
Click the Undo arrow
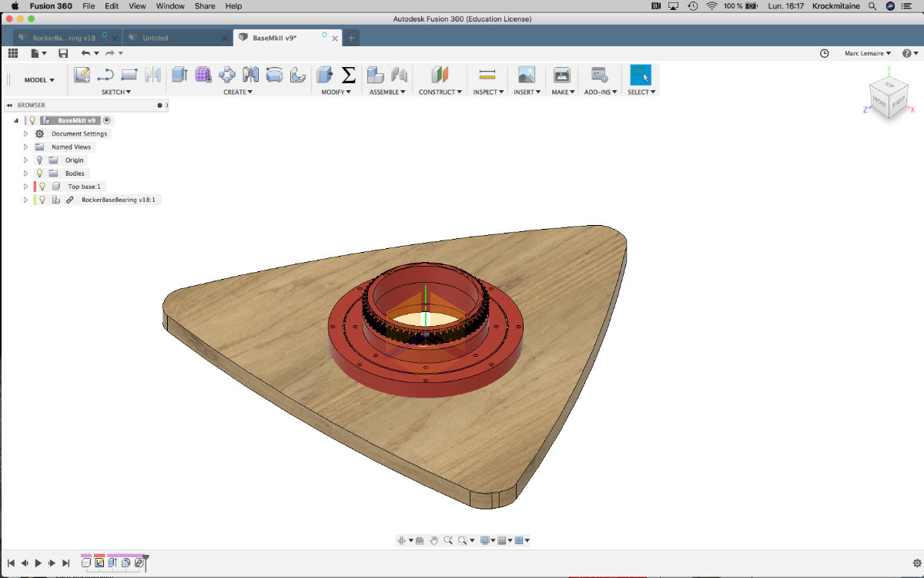click(x=85, y=53)
